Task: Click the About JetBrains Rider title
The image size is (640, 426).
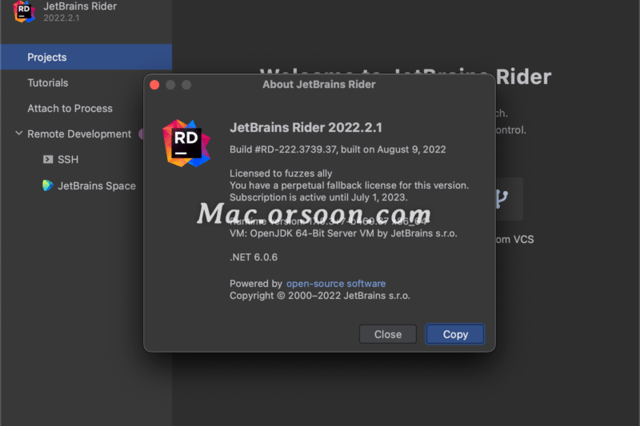Action: pos(319,84)
